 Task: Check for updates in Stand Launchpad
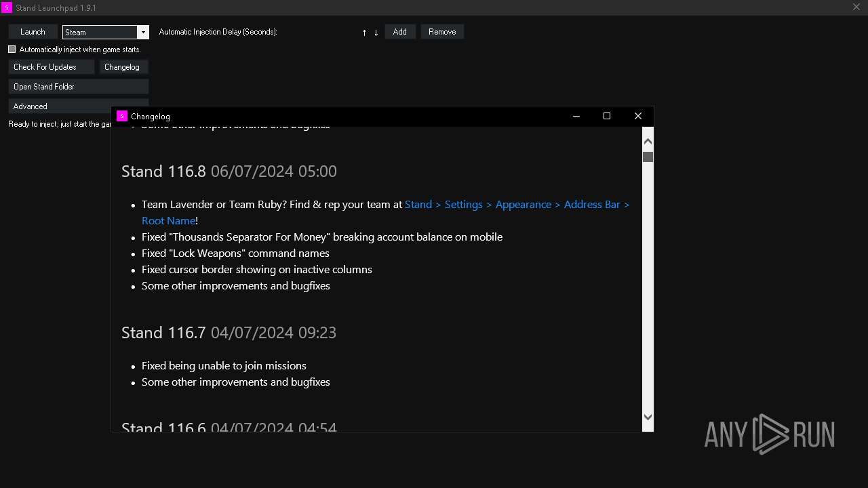pyautogui.click(x=51, y=67)
